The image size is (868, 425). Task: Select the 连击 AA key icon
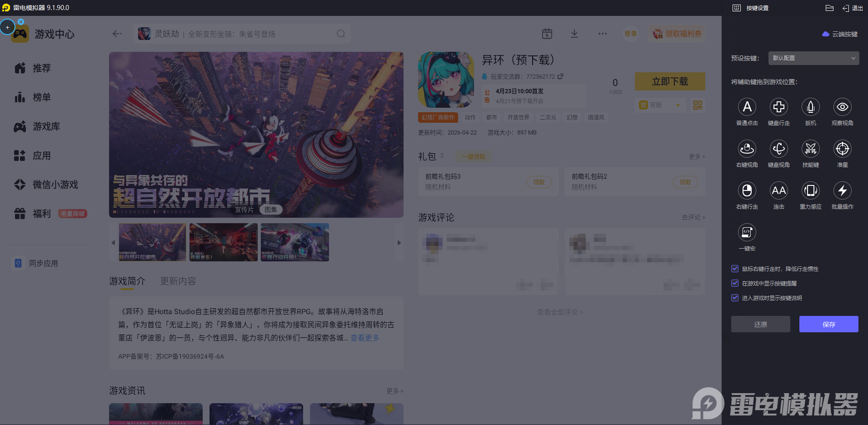click(778, 190)
